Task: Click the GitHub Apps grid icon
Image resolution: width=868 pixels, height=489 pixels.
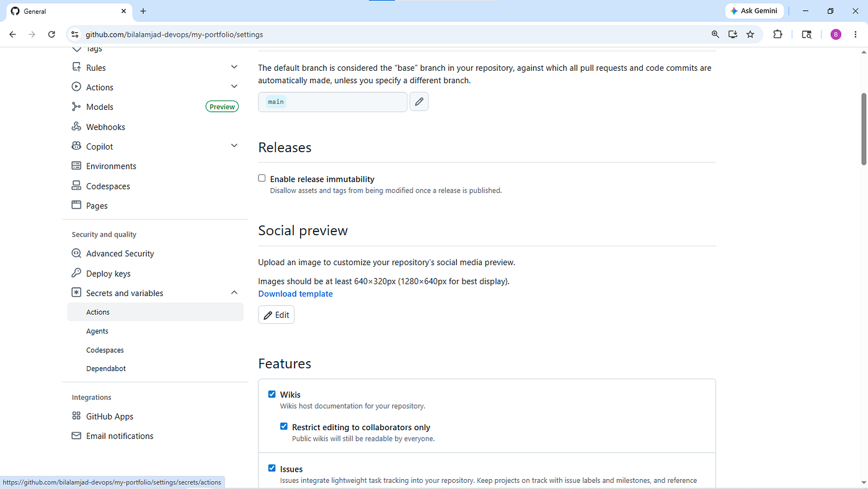Action: pos(76,416)
